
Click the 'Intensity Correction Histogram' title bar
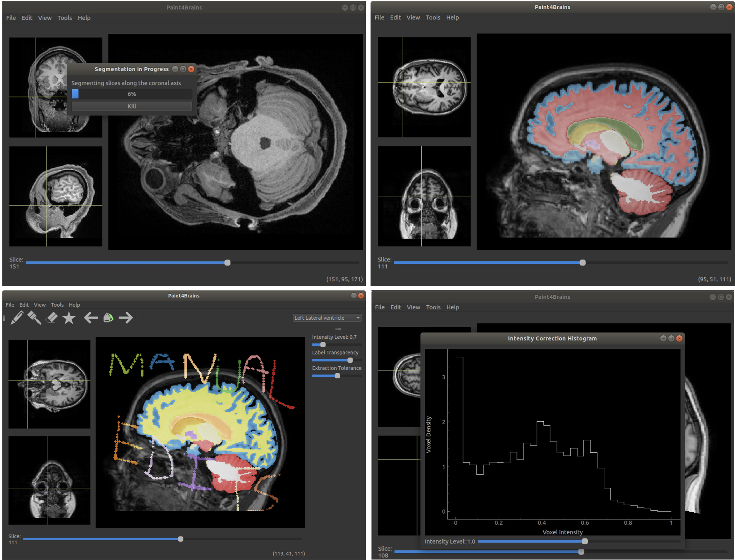click(552, 338)
